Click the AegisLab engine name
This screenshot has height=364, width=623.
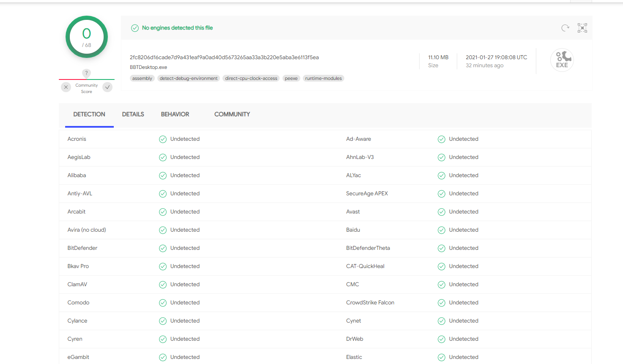click(x=79, y=157)
